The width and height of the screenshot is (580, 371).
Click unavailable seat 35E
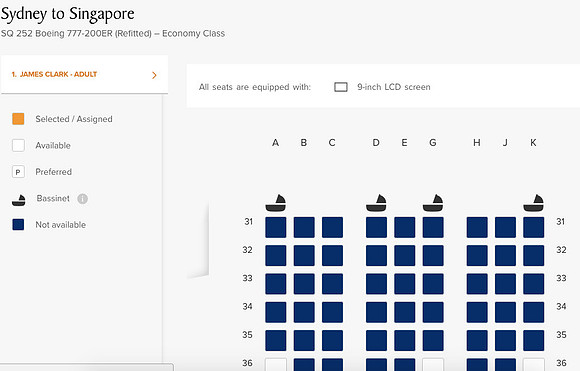point(405,340)
